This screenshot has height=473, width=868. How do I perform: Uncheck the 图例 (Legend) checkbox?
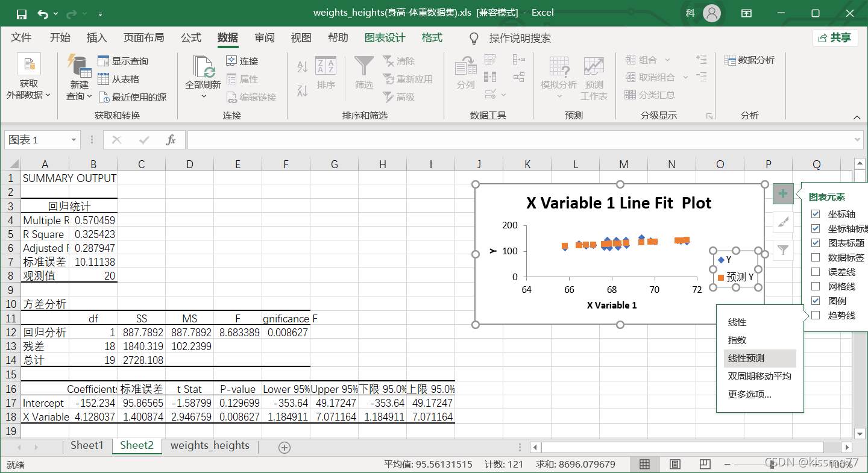tap(816, 301)
